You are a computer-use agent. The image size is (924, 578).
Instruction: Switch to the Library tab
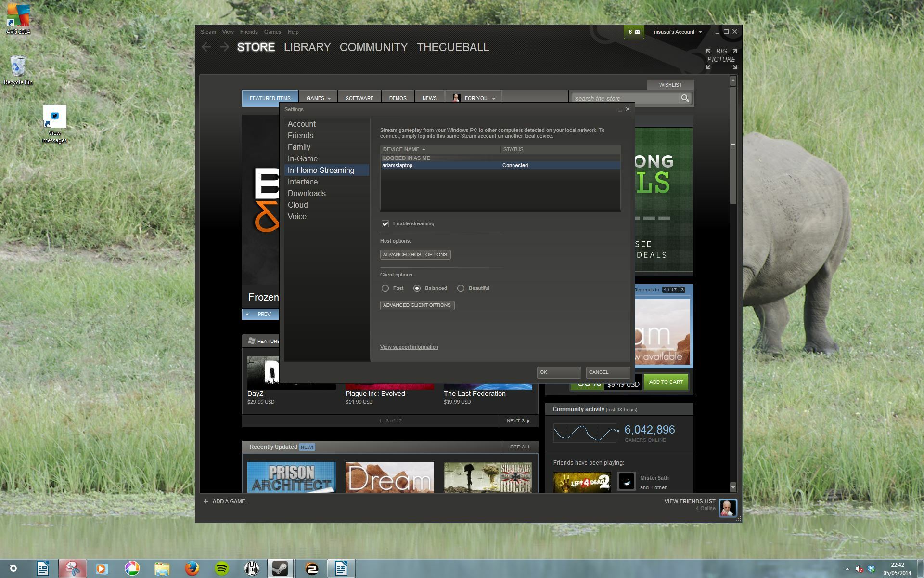click(307, 47)
